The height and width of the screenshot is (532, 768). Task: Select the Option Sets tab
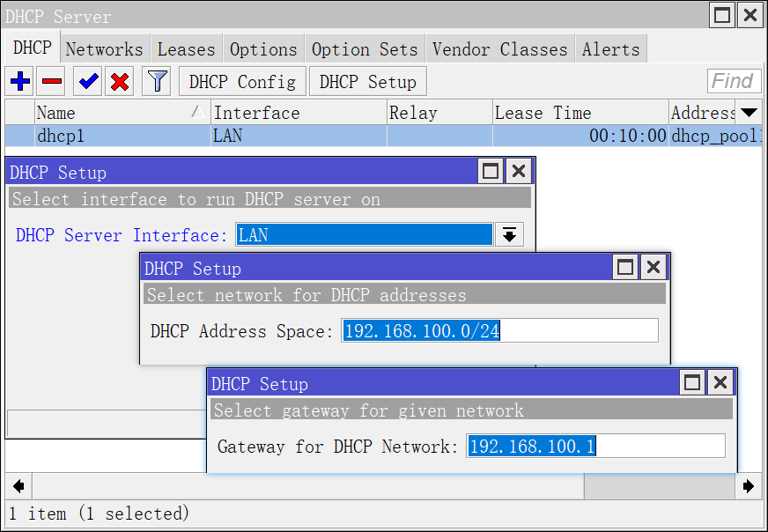[x=365, y=49]
